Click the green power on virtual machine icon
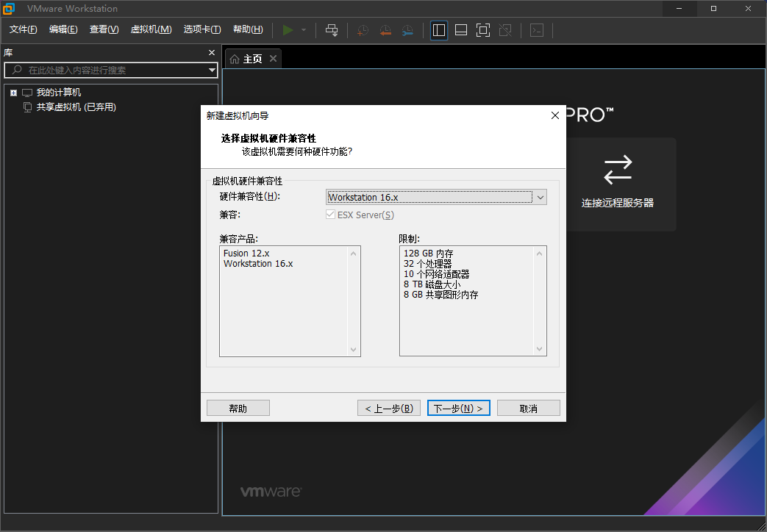Viewport: 767px width, 532px height. [x=288, y=30]
